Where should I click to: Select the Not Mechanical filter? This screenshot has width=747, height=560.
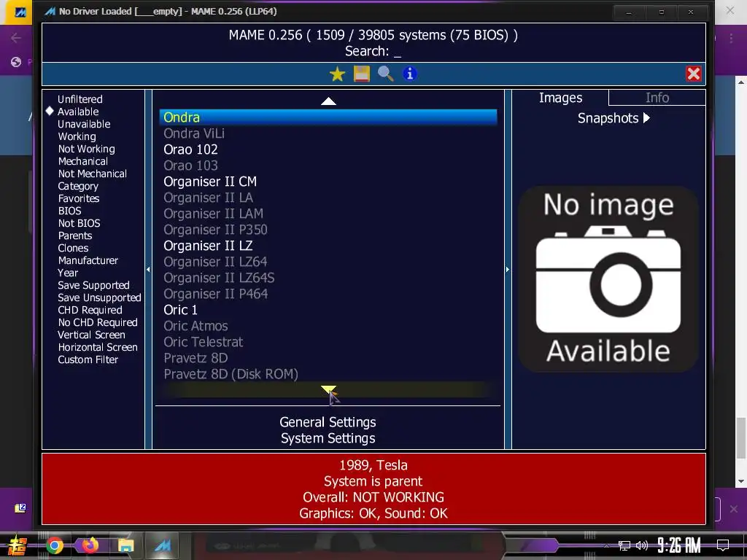[93, 174]
